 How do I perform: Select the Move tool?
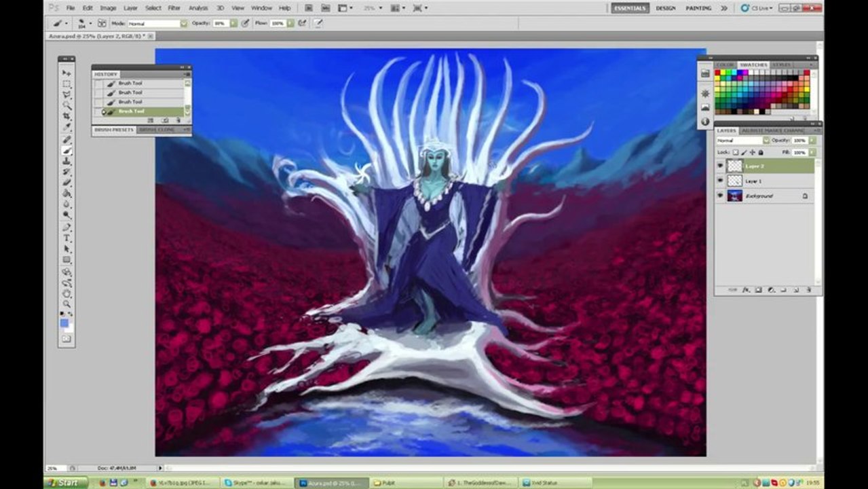click(x=67, y=73)
